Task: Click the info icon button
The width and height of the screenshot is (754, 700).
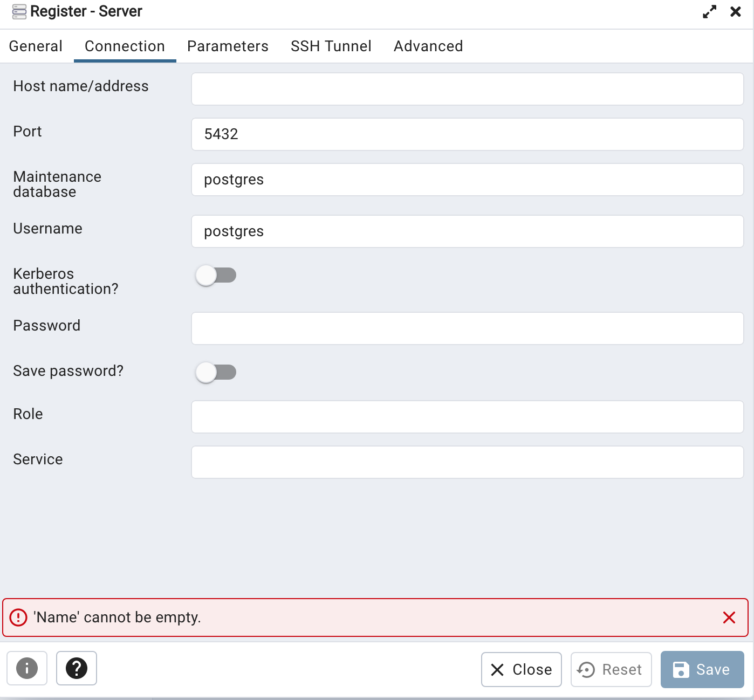Action: point(27,668)
